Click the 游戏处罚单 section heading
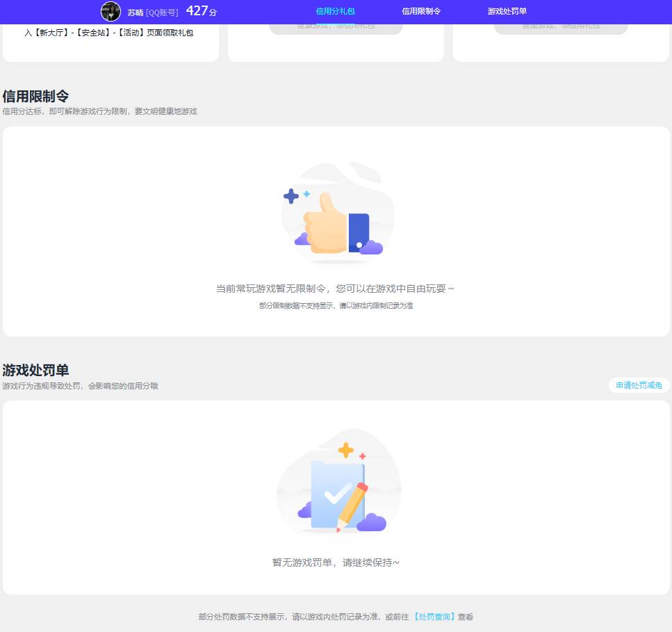The height and width of the screenshot is (632, 672). (x=35, y=370)
